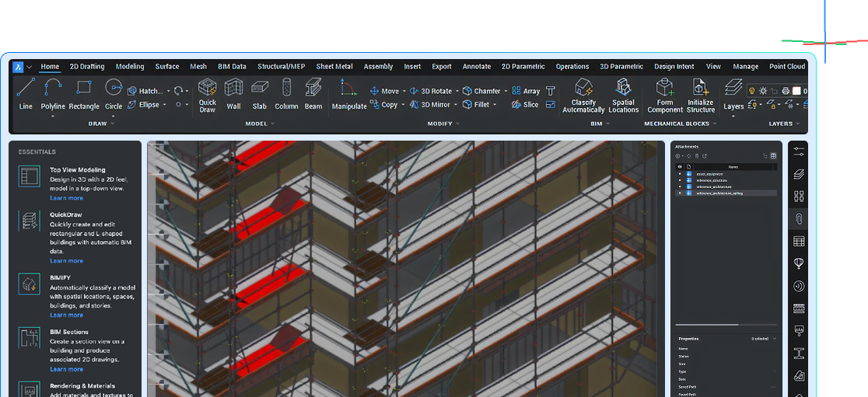Open the table panel icon in right sidebar
868x397 pixels.
(x=798, y=241)
